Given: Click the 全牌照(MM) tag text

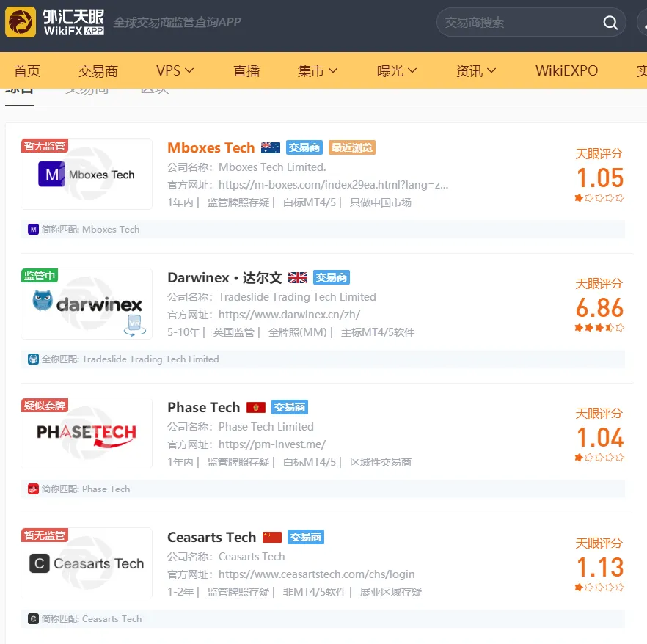Looking at the screenshot, I should click(x=298, y=333).
